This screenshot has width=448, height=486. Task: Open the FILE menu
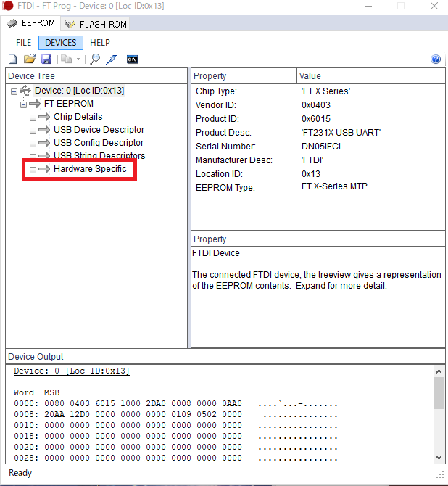coord(23,43)
